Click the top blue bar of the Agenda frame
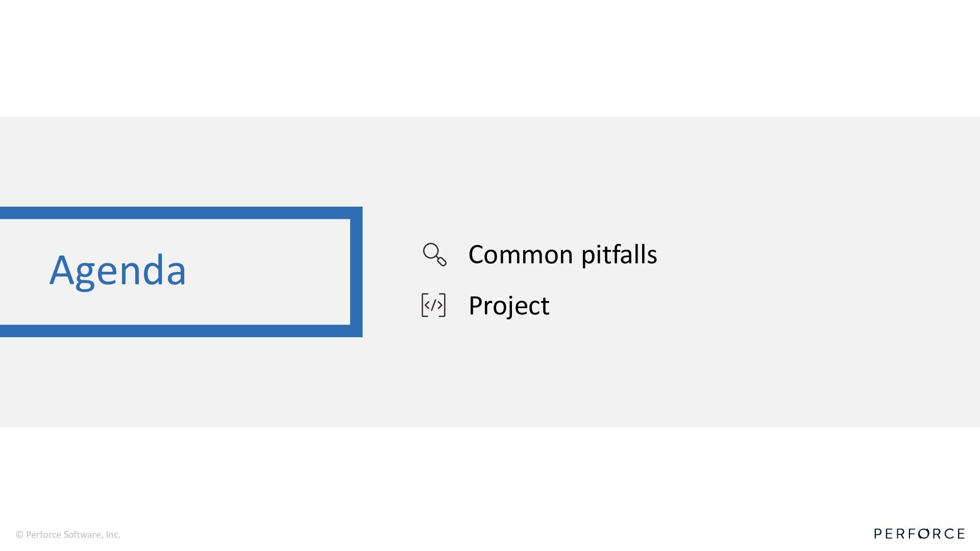Viewport: 980px width, 551px height. (181, 213)
